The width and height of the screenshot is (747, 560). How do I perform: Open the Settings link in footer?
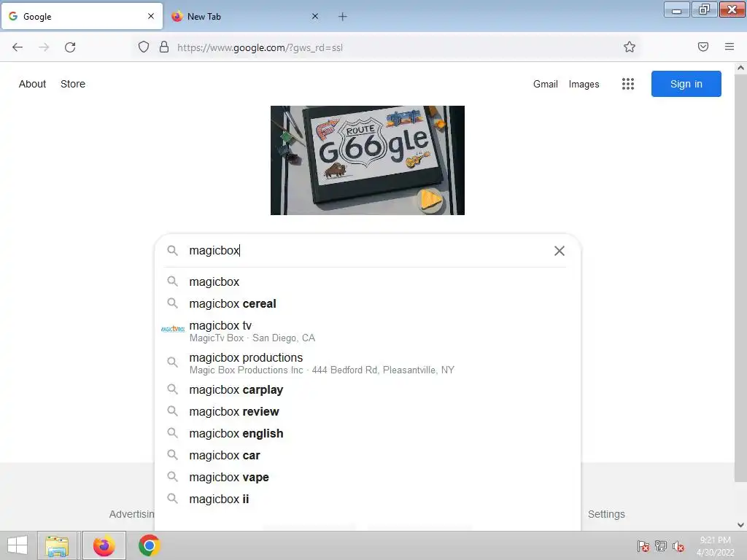[606, 514]
